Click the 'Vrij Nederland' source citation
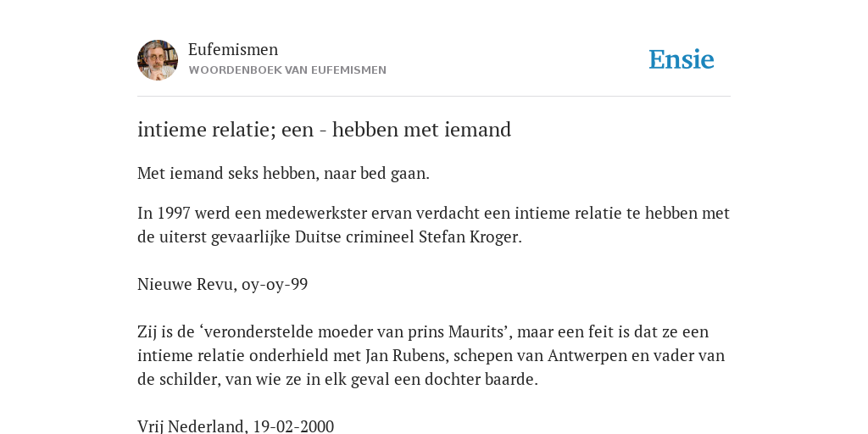This screenshot has width=868, height=434. coord(236,426)
